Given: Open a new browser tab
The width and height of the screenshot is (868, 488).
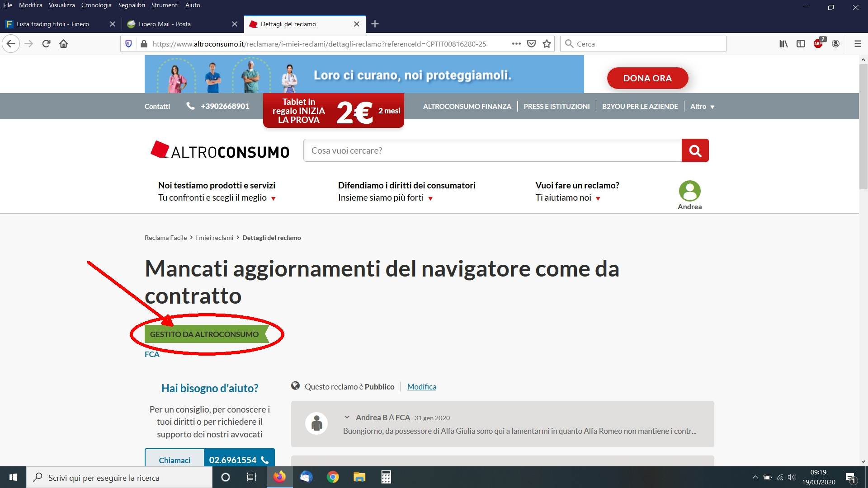Looking at the screenshot, I should 375,24.
